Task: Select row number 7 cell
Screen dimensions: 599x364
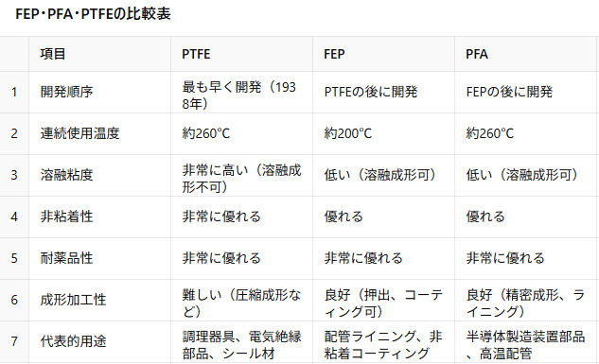Action: coord(14,341)
